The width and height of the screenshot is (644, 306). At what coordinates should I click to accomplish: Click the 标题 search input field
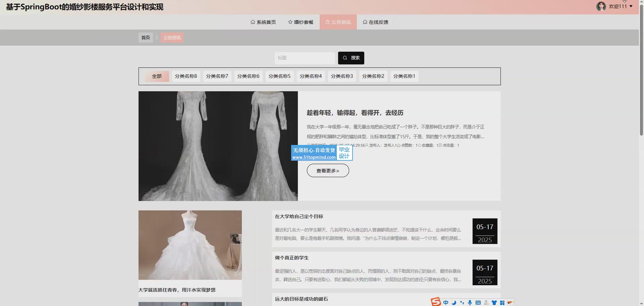pyautogui.click(x=305, y=58)
